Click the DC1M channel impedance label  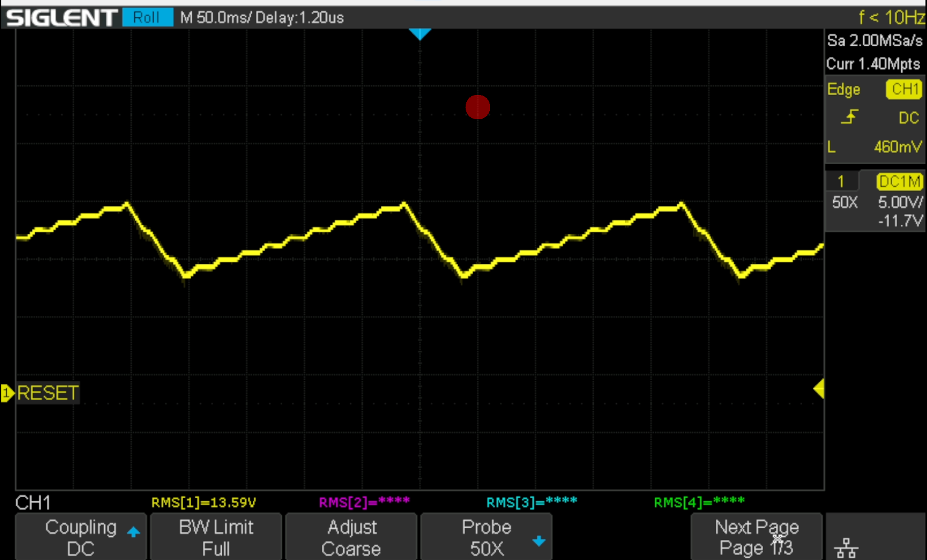[899, 181]
